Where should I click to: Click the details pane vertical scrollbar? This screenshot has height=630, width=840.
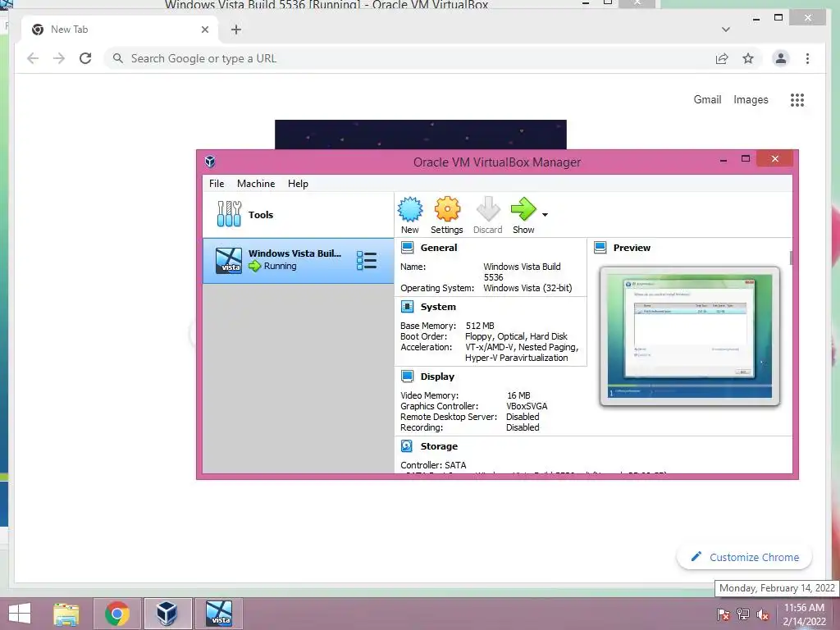[x=791, y=257]
